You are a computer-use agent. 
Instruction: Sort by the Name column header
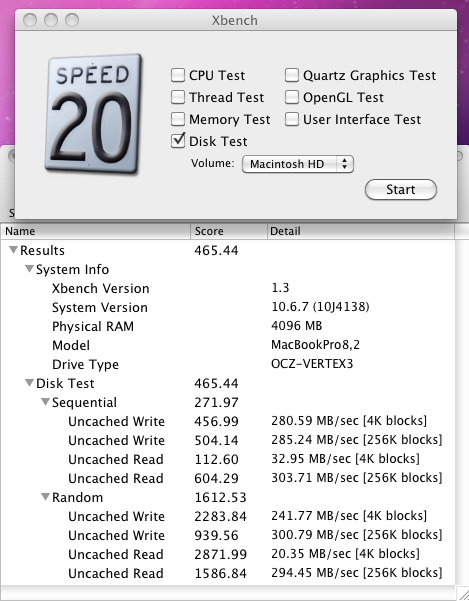point(96,231)
